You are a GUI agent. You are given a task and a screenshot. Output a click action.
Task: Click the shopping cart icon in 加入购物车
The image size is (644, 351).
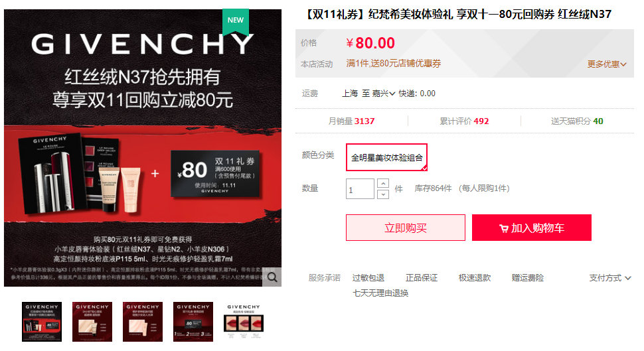pos(503,229)
